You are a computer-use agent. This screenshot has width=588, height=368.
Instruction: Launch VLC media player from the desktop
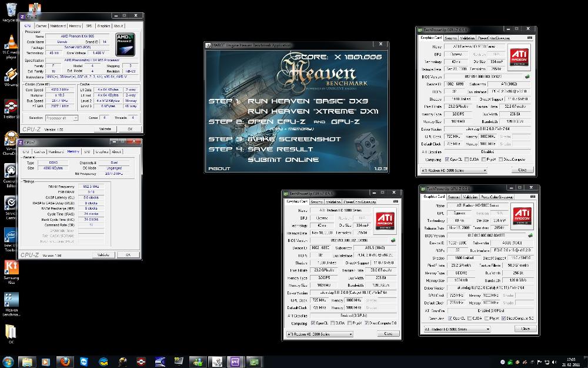10,47
